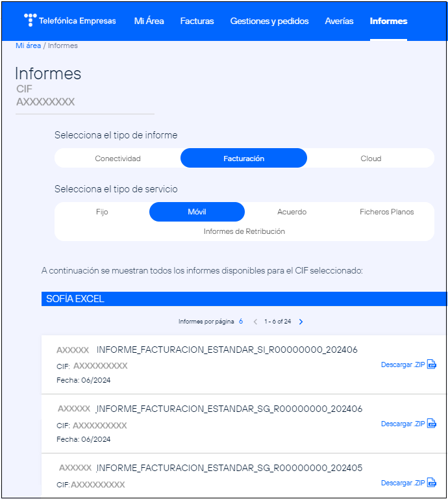Open the Informes por página selector

tap(240, 322)
